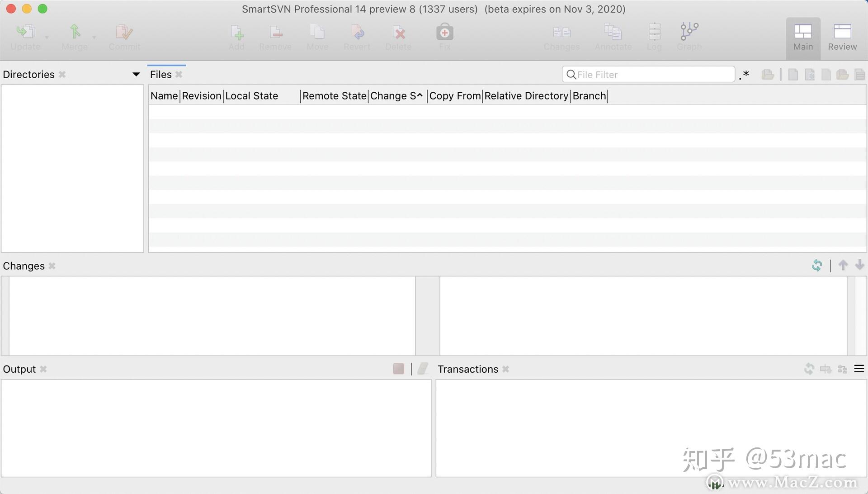Open the Merge button dropdown arrow
The height and width of the screenshot is (494, 868).
click(95, 37)
